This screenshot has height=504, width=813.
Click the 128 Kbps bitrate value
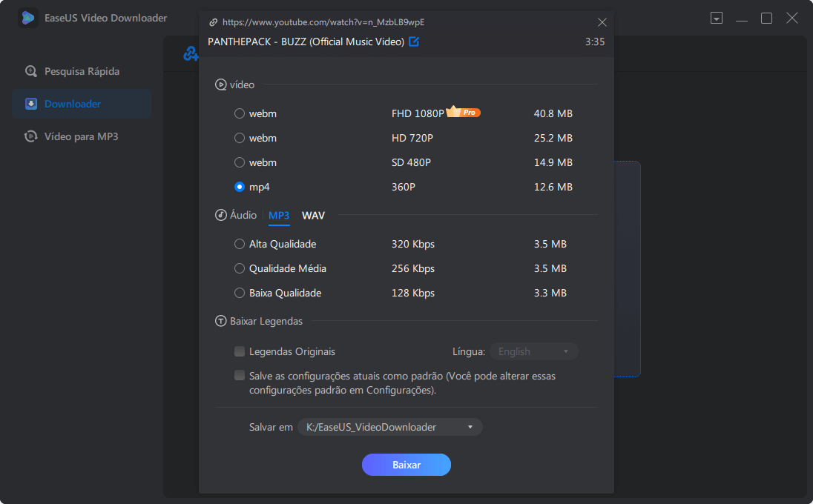[413, 293]
